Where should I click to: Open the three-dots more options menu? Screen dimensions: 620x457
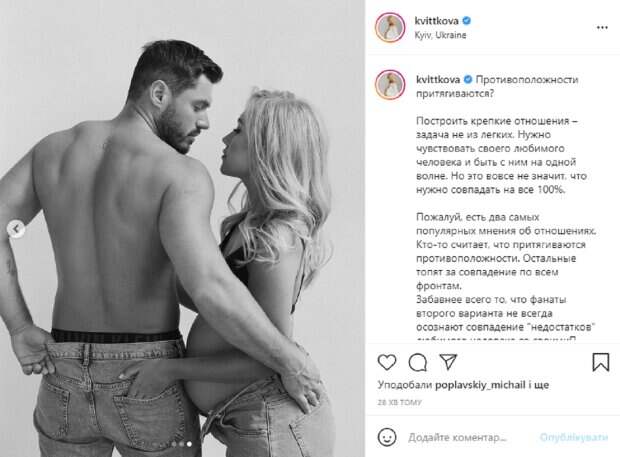pos(602,28)
